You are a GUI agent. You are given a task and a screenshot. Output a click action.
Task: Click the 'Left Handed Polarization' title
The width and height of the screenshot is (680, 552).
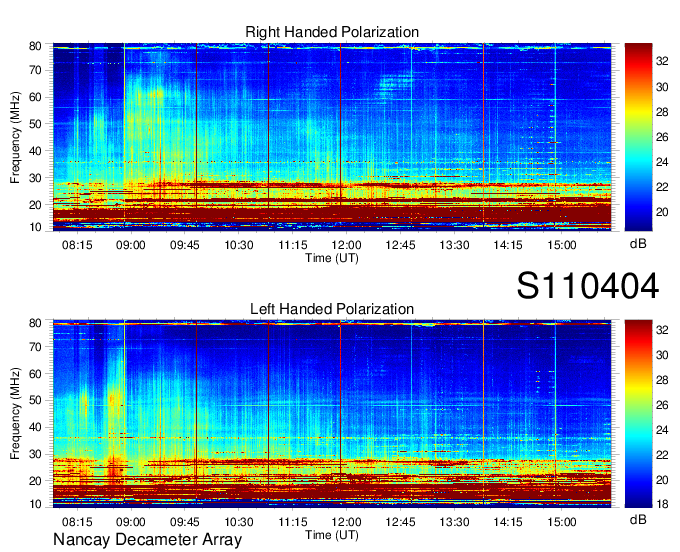tap(332, 309)
